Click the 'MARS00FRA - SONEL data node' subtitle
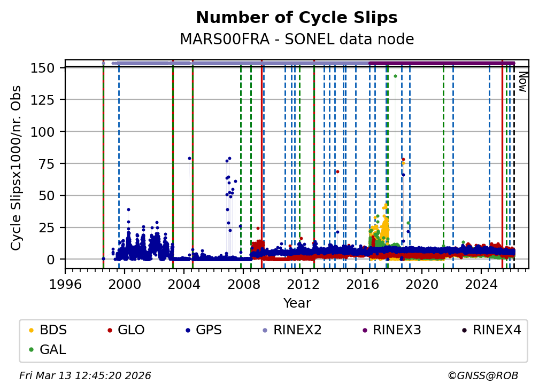The height and width of the screenshot is (392, 539). click(x=297, y=40)
